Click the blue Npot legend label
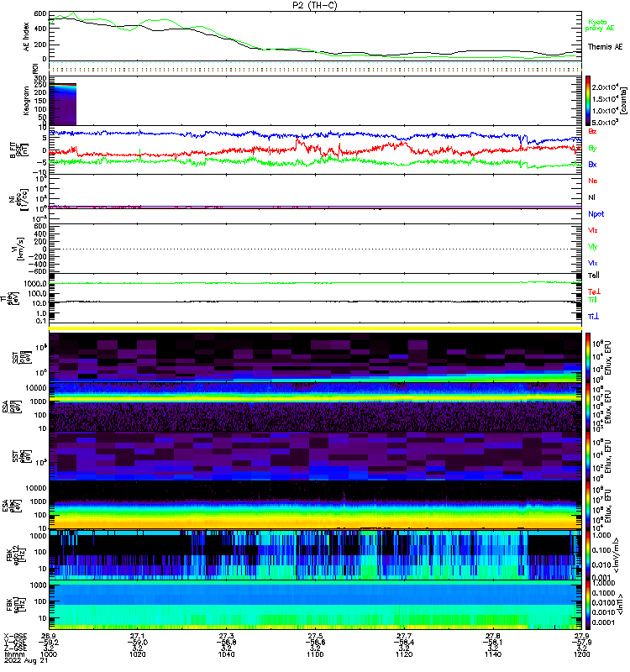This screenshot has height=672, width=630. pos(596,214)
